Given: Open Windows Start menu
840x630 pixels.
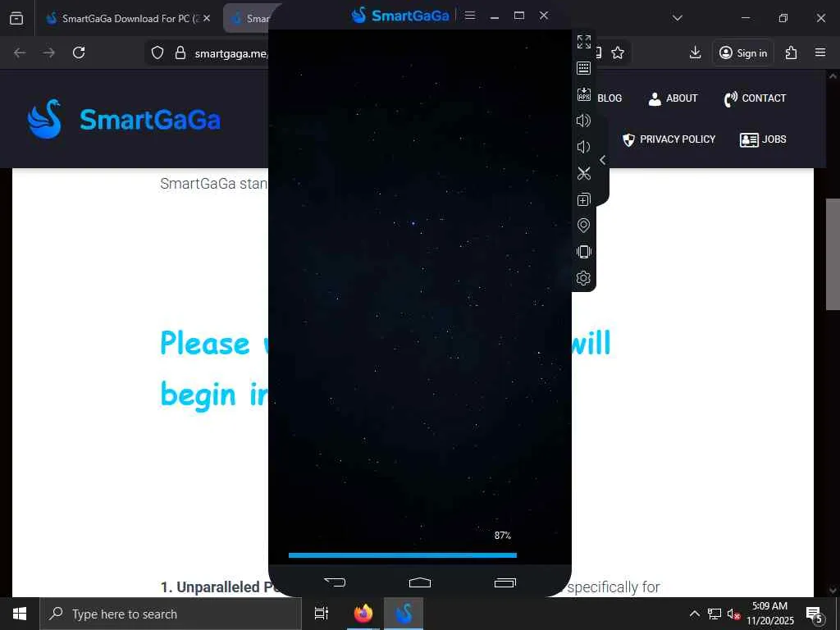Looking at the screenshot, I should tap(20, 614).
